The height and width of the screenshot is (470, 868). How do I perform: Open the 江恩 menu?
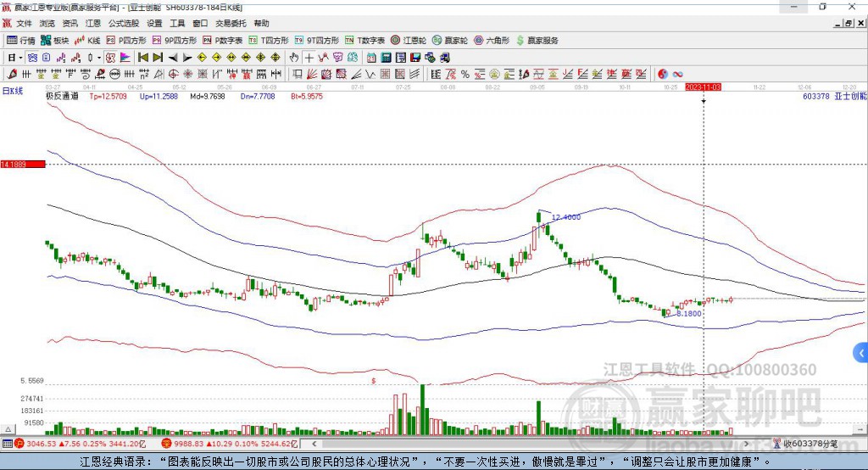pos(93,23)
